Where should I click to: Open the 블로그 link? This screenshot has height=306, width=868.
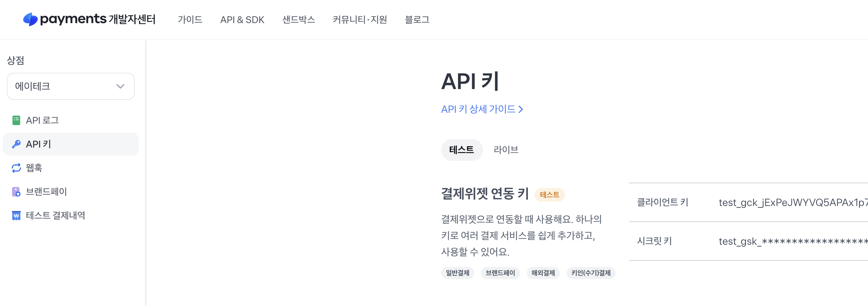point(417,20)
